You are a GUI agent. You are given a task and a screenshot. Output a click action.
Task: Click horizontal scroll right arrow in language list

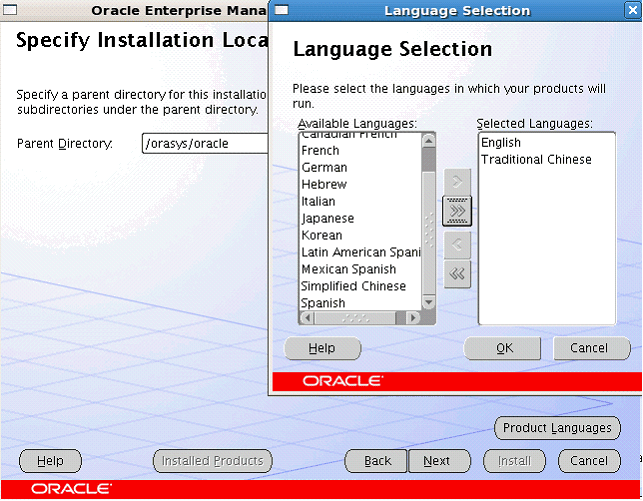tap(413, 317)
